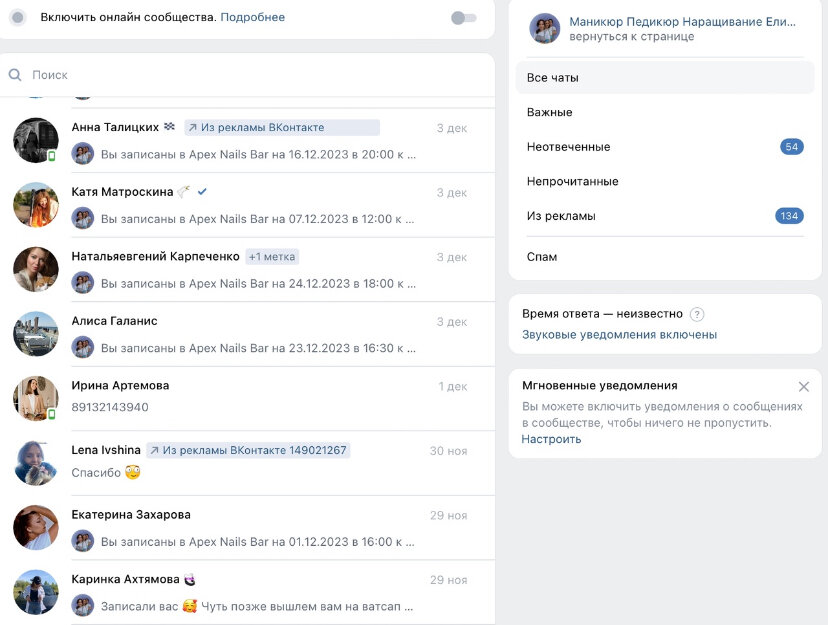
Task: Click the Настроить link
Action: [x=551, y=439]
